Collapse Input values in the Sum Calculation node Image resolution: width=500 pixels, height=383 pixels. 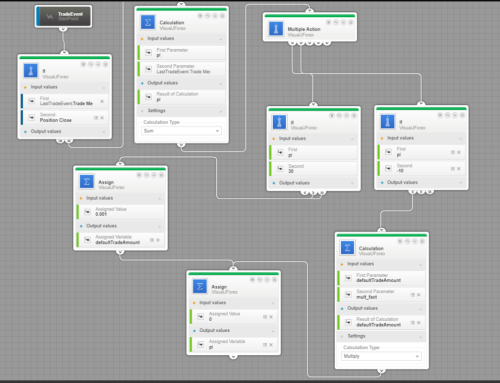[x=221, y=39]
